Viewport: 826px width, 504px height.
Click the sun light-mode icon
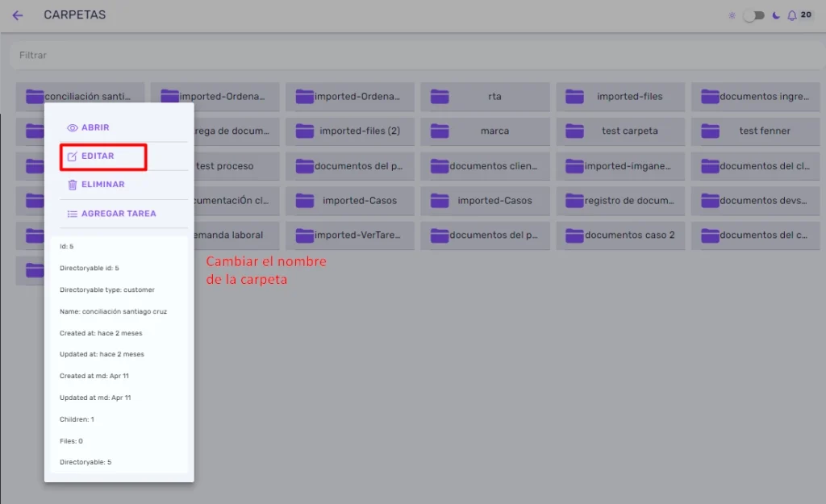[x=732, y=16]
